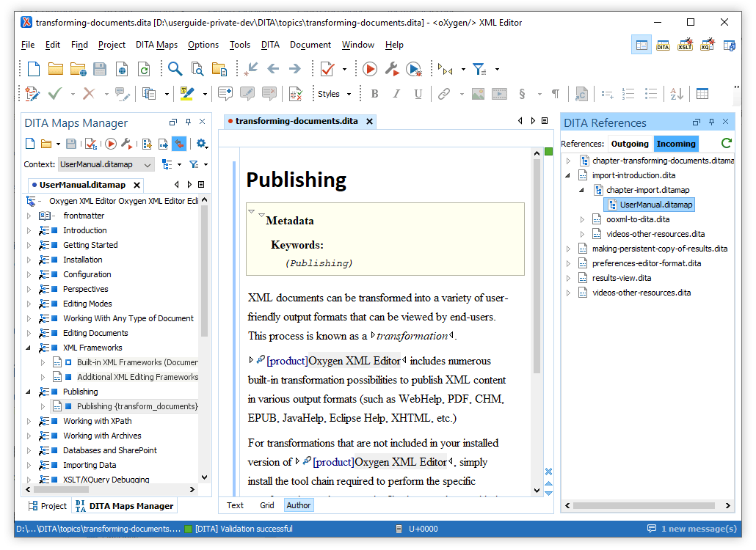Go forward with right arrow icon
Screen dimensions: 756x550
pyautogui.click(x=295, y=69)
